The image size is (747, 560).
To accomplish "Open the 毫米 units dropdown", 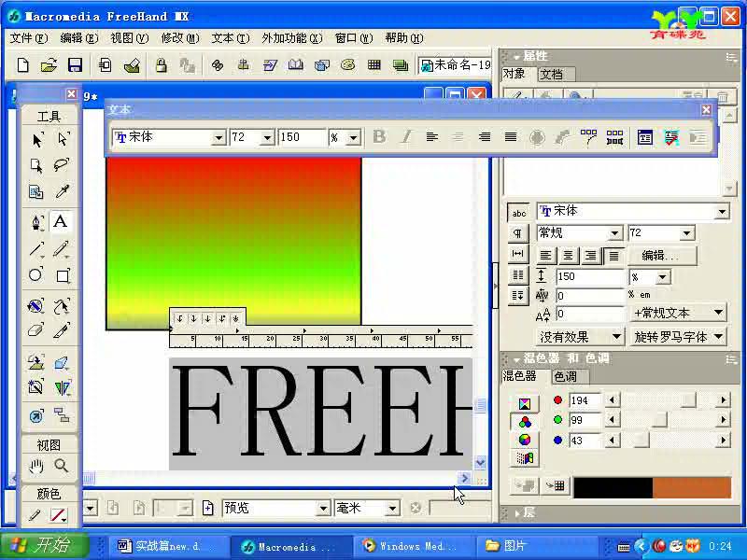I will click(x=392, y=508).
